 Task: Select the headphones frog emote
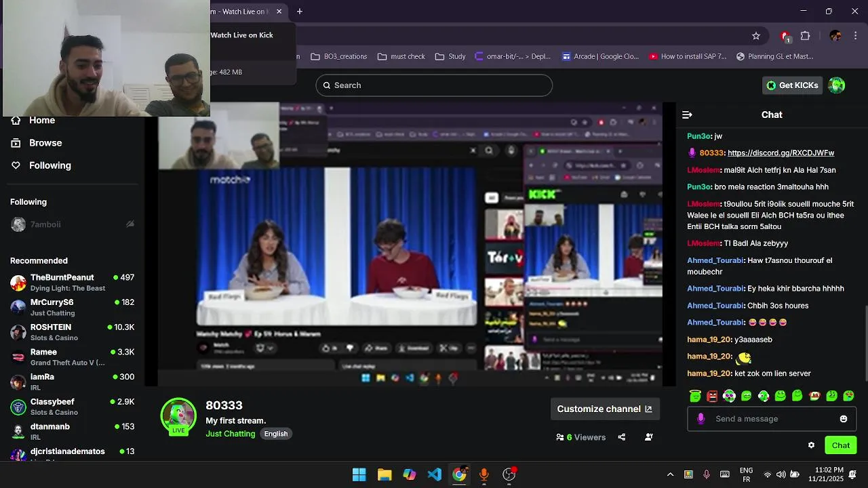tap(729, 396)
